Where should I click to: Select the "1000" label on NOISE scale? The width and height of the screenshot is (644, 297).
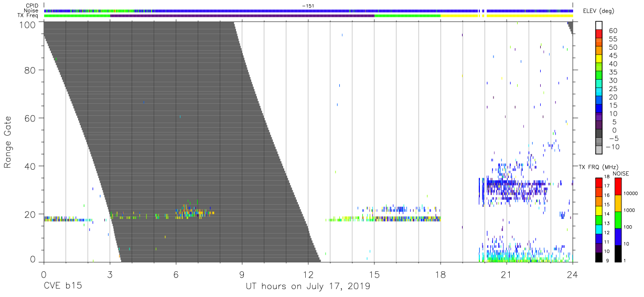(x=630, y=211)
